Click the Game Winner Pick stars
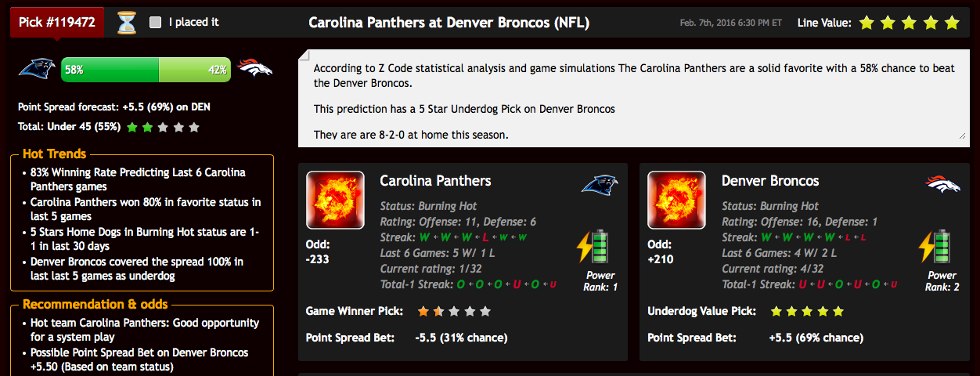Viewport: 980px width, 376px height. pyautogui.click(x=454, y=311)
